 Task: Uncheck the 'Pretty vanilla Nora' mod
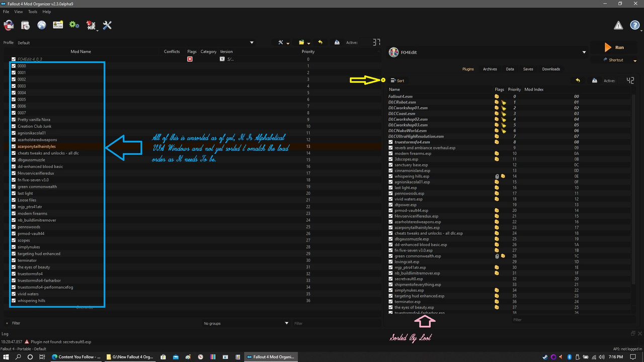click(x=14, y=120)
